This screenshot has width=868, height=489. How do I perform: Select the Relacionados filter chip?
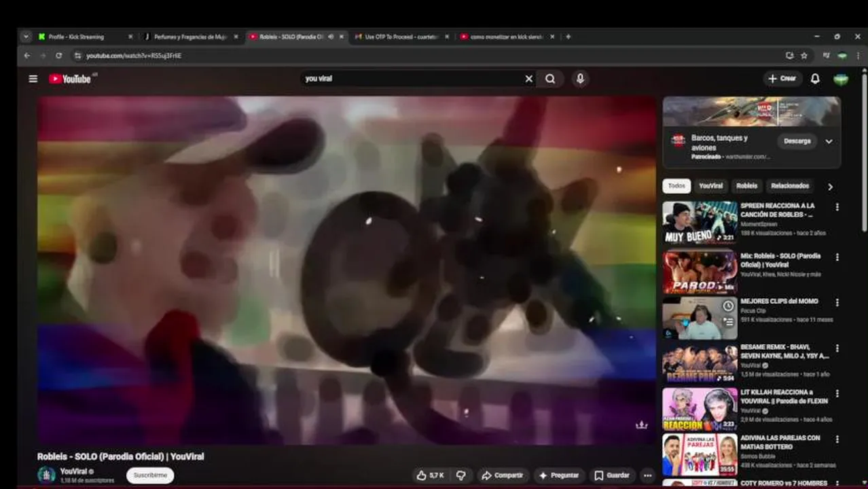pyautogui.click(x=790, y=185)
